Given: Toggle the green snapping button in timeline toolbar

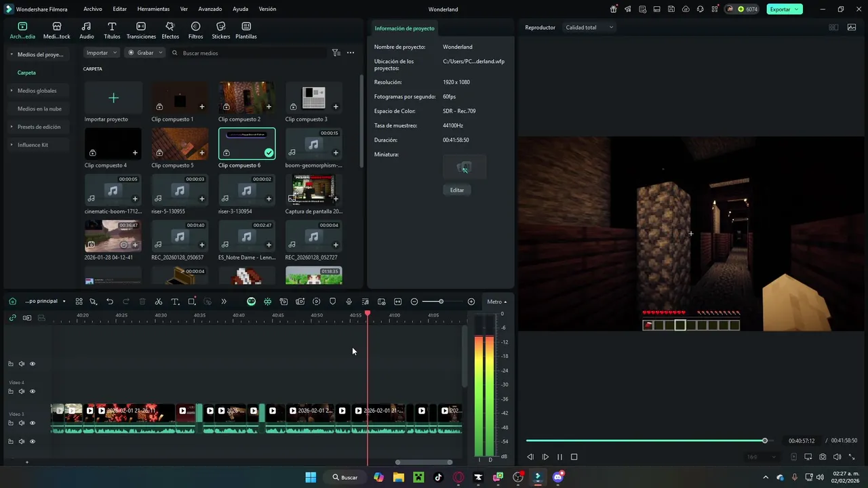Looking at the screenshot, I should point(268,302).
